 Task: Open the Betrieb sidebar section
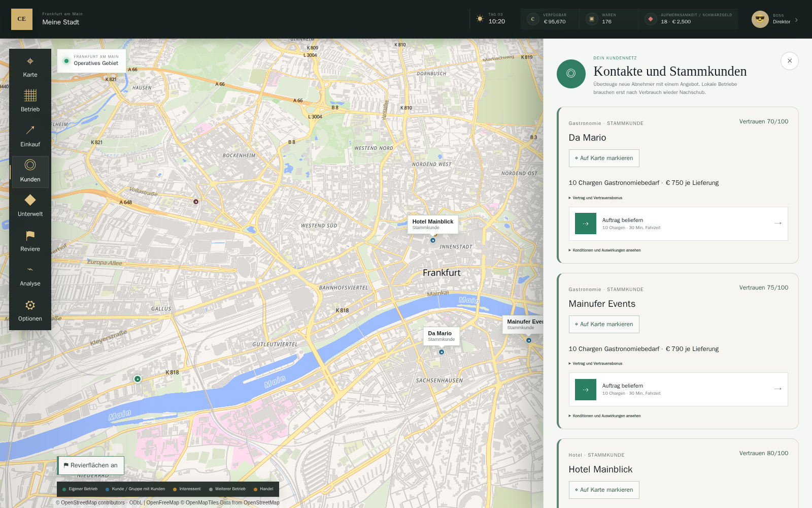(x=30, y=102)
